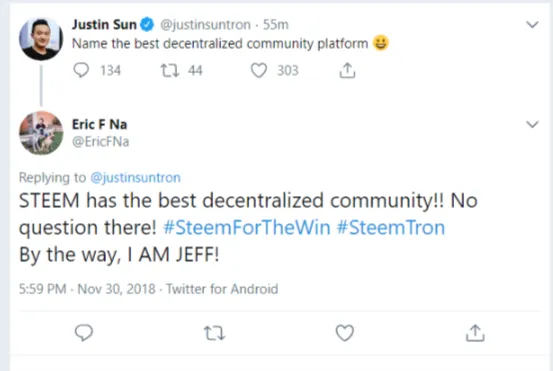Click the 55m tweet timestamp
Screen dimensions: 553x371
[276, 25]
